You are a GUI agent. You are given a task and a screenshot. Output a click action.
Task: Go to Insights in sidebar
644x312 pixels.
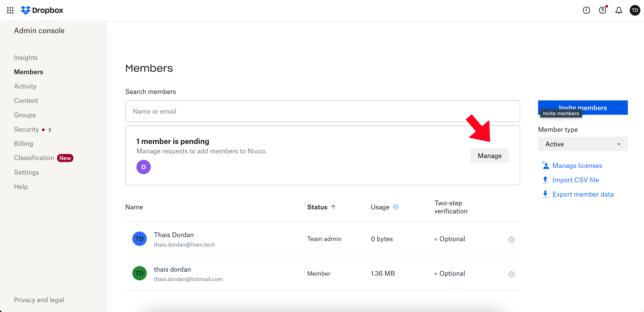[x=26, y=57]
